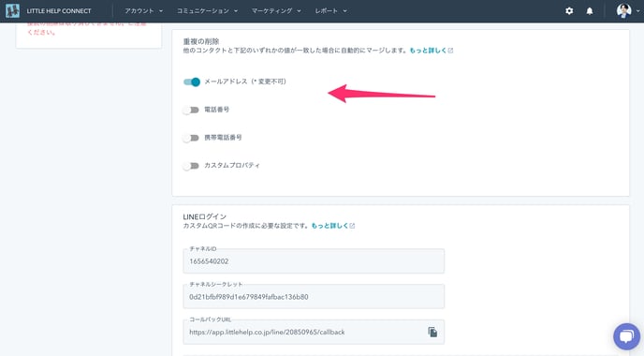Click もっと詳しく link under 重複の削除
Viewport: 644px width, 356px height.
pos(428,51)
